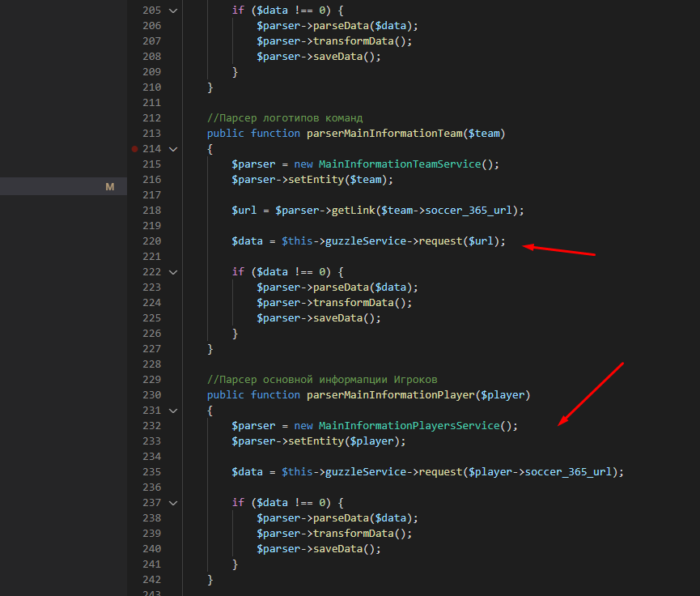
Task: Click the MainInformationPlayersService class name
Action: 409,426
